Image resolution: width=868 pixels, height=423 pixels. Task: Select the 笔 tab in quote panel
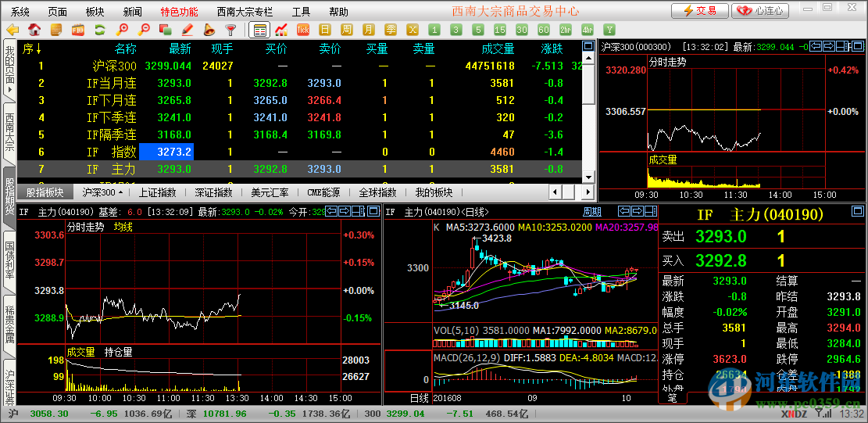click(x=672, y=397)
